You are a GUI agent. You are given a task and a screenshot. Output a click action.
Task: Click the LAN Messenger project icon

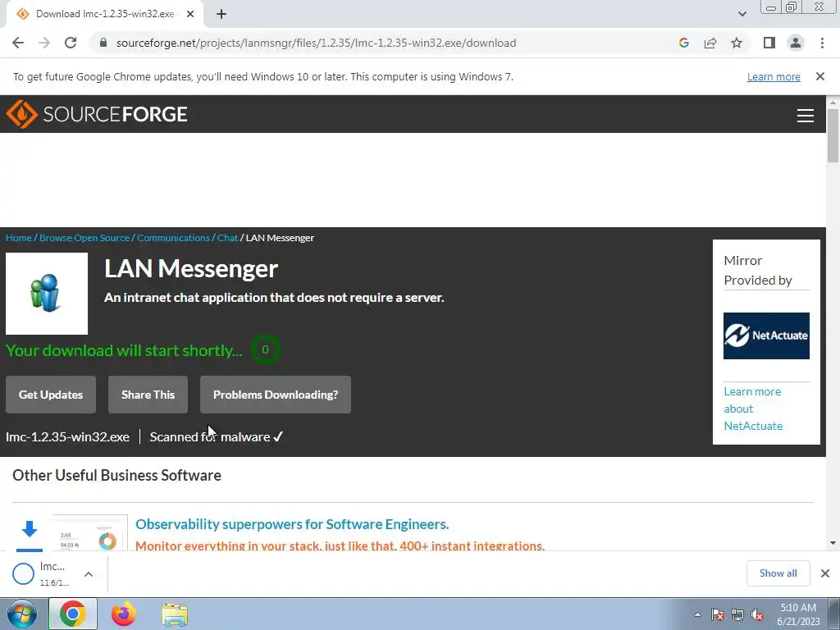[47, 294]
